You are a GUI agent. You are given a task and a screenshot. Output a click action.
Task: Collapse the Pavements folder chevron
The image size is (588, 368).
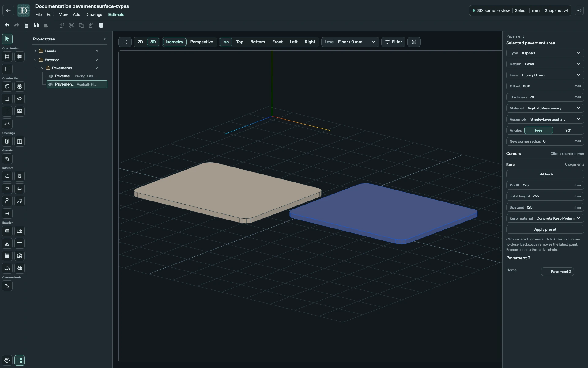pyautogui.click(x=43, y=68)
